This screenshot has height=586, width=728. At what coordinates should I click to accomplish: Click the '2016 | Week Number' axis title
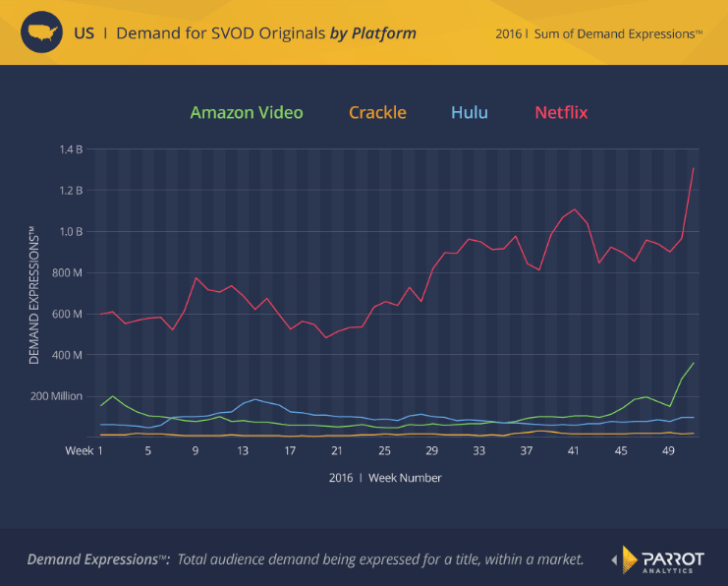(385, 478)
